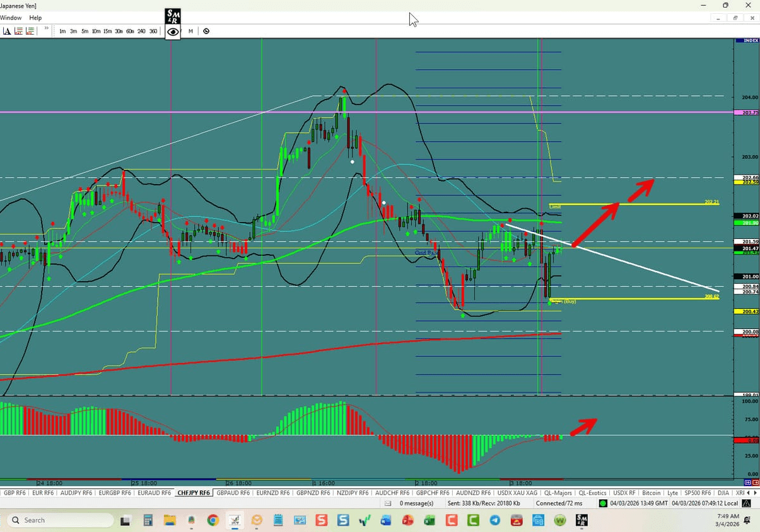Click the clock icon on the toolbar
The height and width of the screenshot is (532, 760).
click(x=206, y=31)
